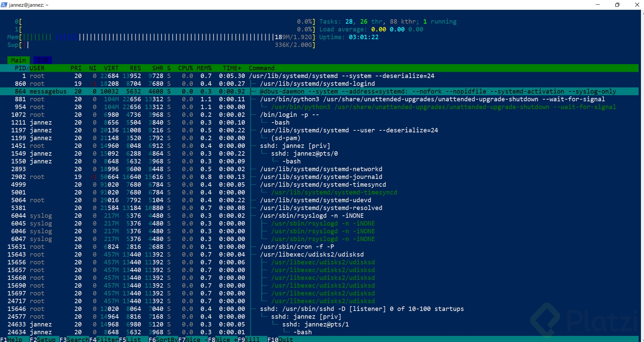Screen dimensions: 644x342
Task: Select the -bash process with PID 1211
Action: click(x=319, y=123)
